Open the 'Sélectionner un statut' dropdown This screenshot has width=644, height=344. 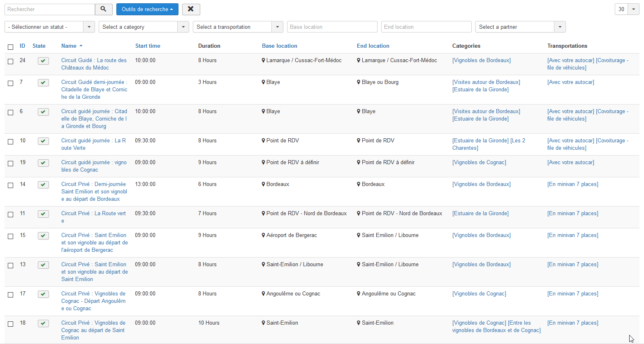49,27
